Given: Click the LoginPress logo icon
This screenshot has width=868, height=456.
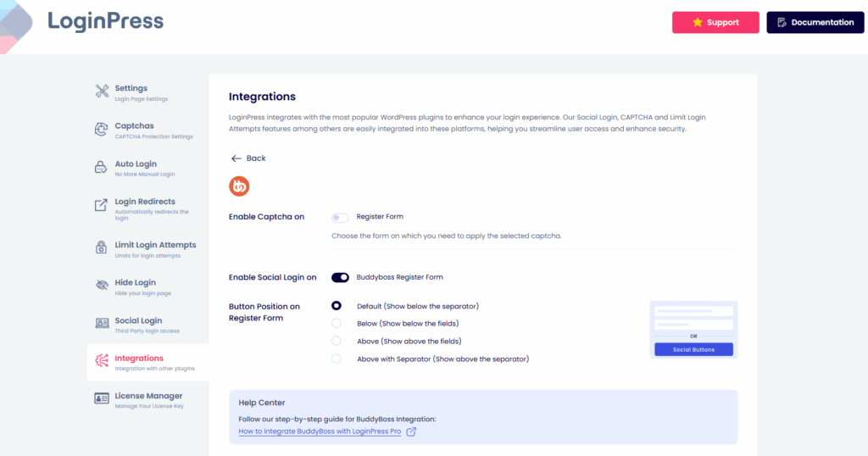Looking at the screenshot, I should click(16, 26).
